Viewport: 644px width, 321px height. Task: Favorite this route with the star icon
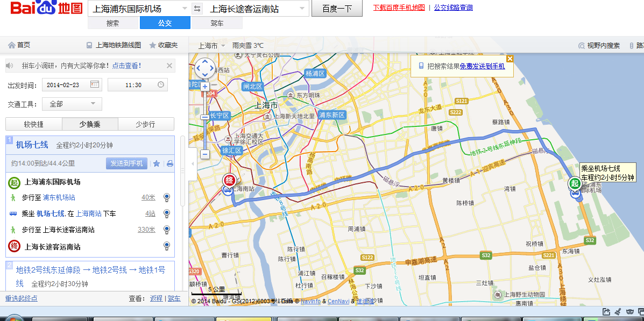(x=157, y=164)
